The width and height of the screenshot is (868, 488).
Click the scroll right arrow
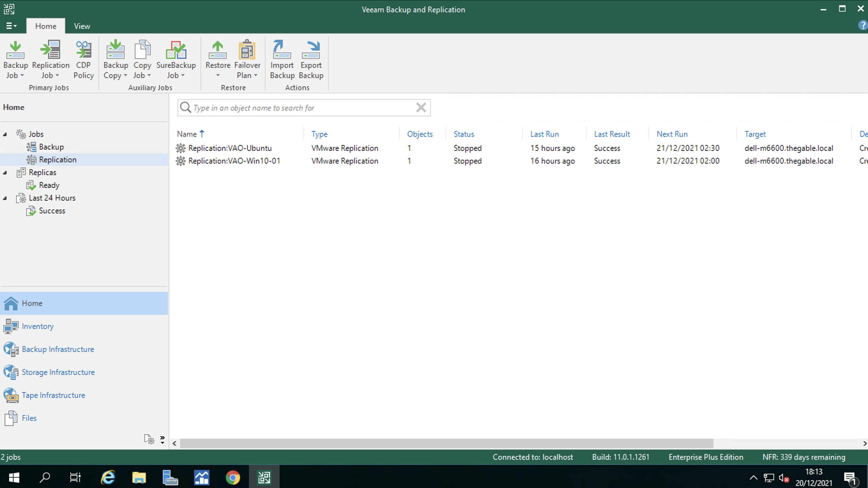(864, 443)
